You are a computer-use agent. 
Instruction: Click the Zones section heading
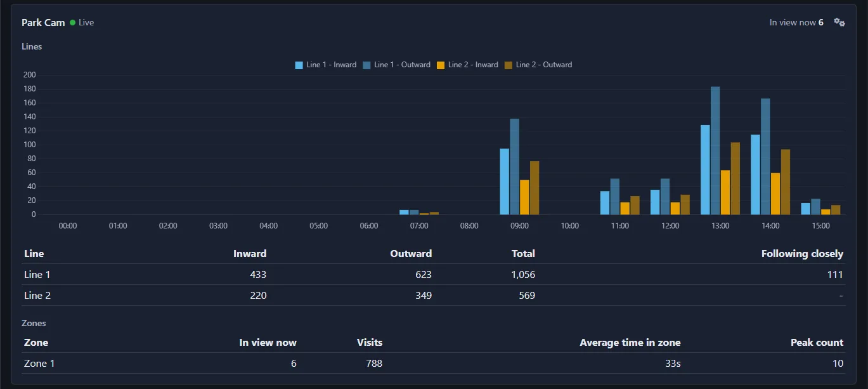[34, 323]
